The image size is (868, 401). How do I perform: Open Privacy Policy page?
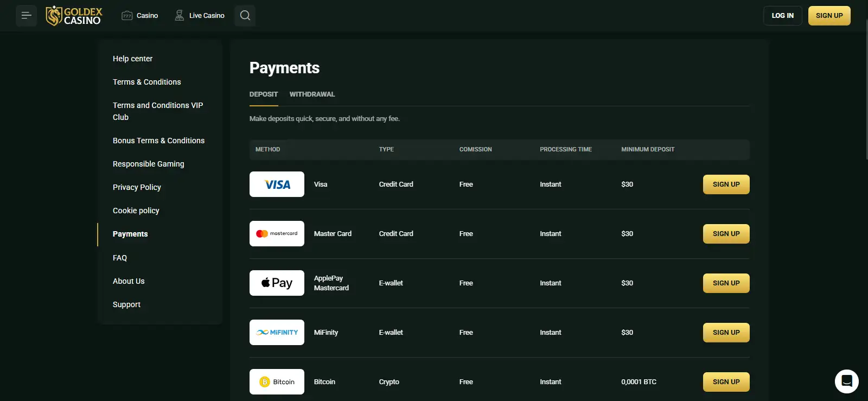click(x=137, y=187)
